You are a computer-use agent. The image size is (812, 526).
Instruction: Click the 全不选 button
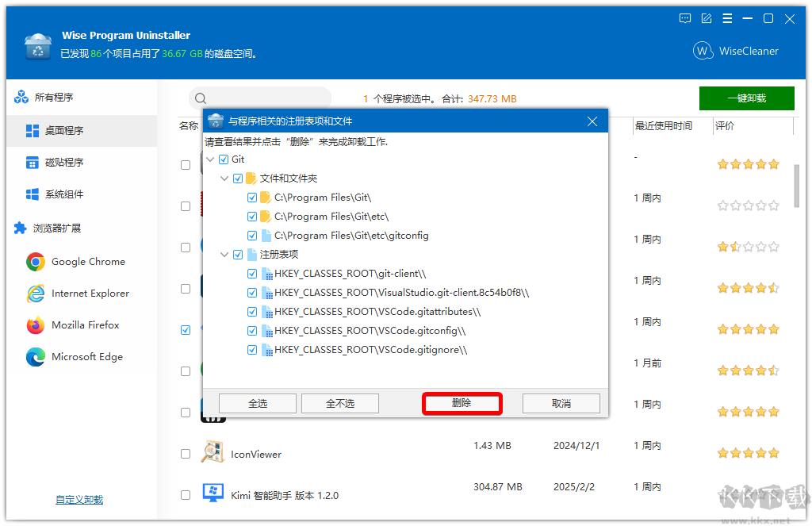point(340,403)
